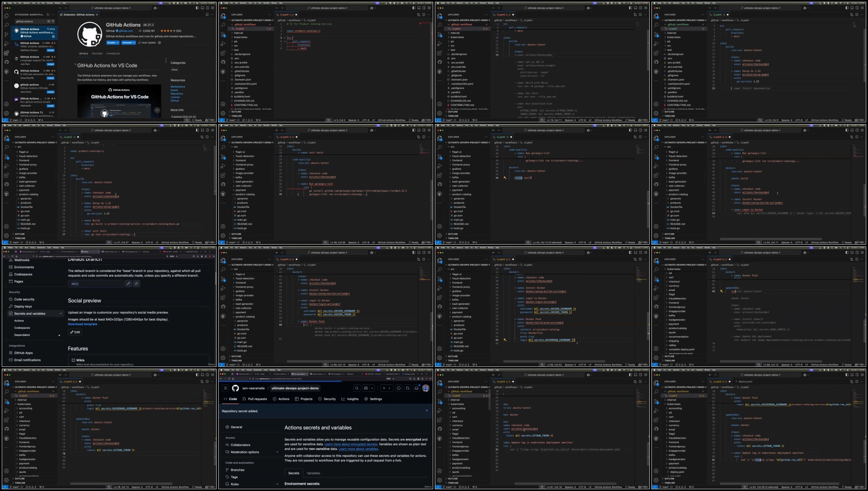The height and width of the screenshot is (491, 868).
Task: Switch to the Variables tab beside Secrets
Action: (314, 473)
